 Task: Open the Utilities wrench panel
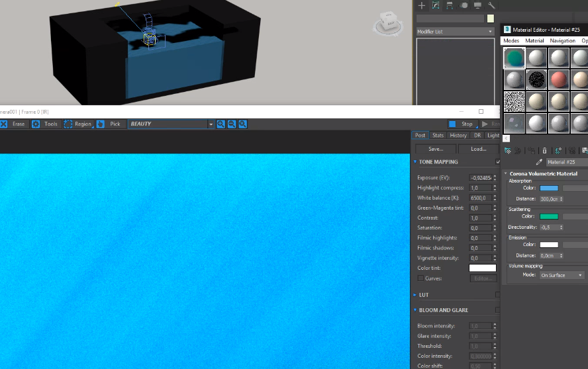coord(492,5)
